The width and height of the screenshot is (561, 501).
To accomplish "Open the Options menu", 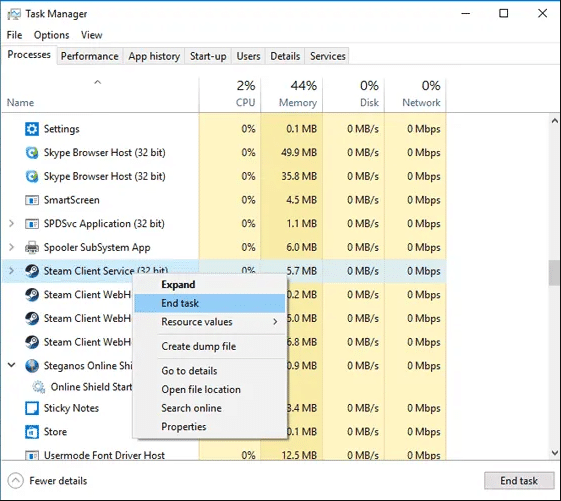I will (x=52, y=35).
